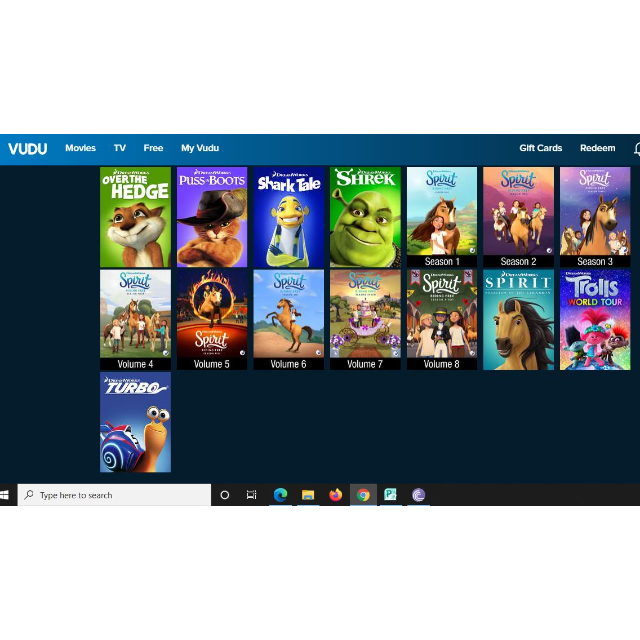
Task: Select Spirit Riding Free Volume 5
Action: click(x=212, y=320)
